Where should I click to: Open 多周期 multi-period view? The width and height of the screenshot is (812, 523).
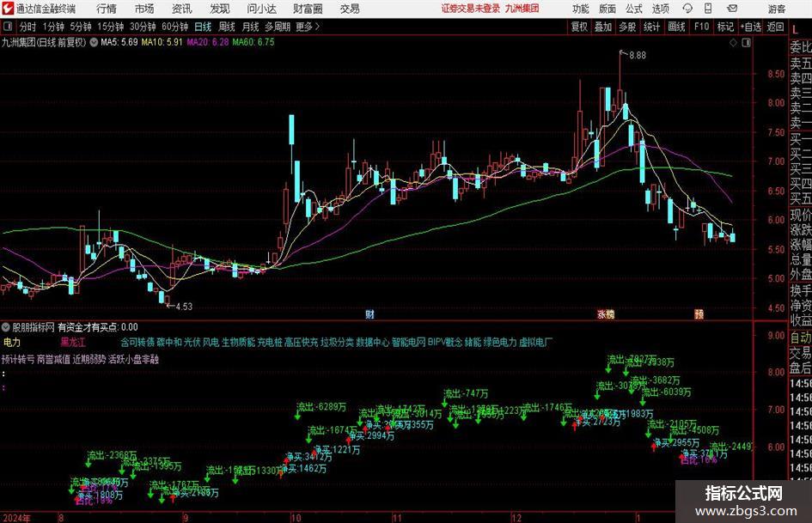point(277,27)
